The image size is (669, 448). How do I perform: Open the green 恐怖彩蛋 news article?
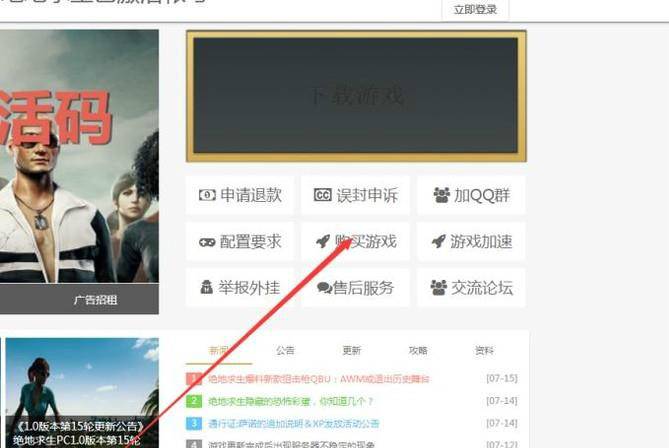coord(291,401)
